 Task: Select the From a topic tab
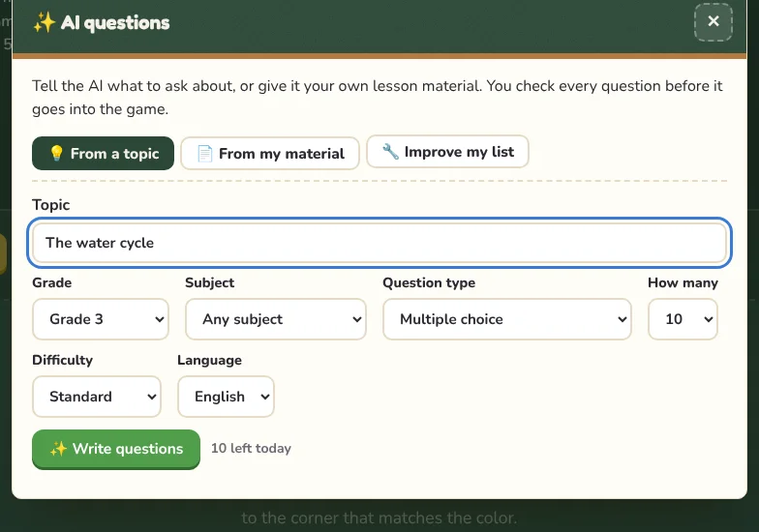pos(103,153)
